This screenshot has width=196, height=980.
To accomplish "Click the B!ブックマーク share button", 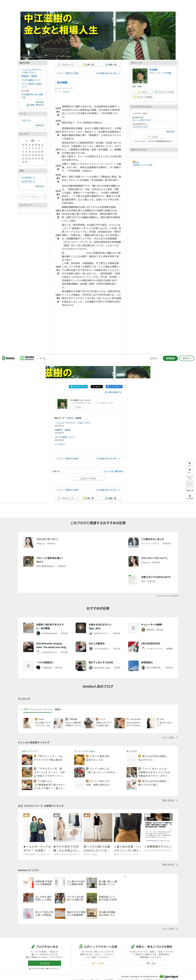I will 78,386.
